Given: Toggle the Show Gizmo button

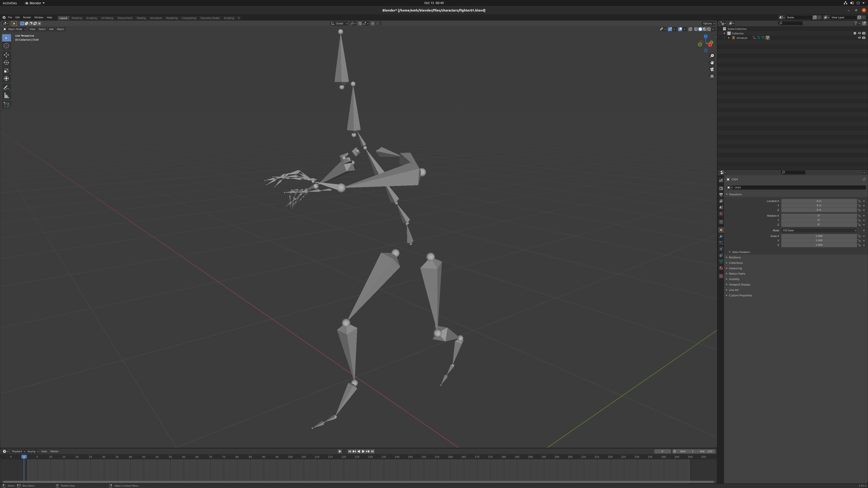Looking at the screenshot, I should tap(670, 29).
